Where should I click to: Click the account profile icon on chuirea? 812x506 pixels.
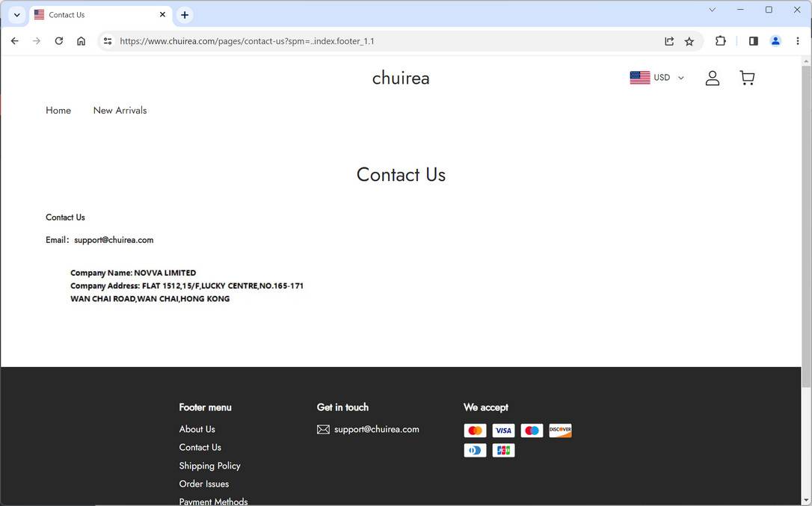(x=712, y=77)
